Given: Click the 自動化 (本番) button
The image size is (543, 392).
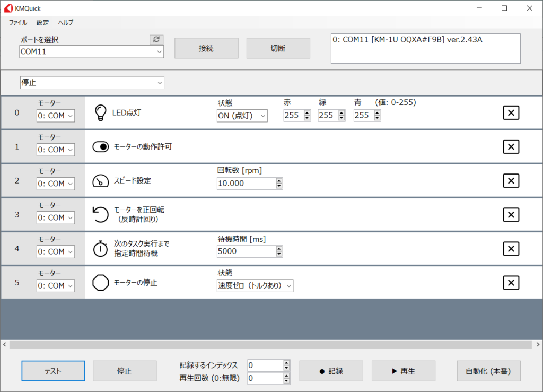Looking at the screenshot, I should 488,371.
